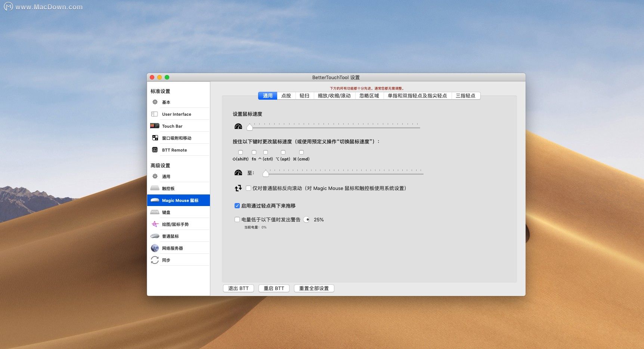Select BTT Remote in the sidebar

coord(179,150)
